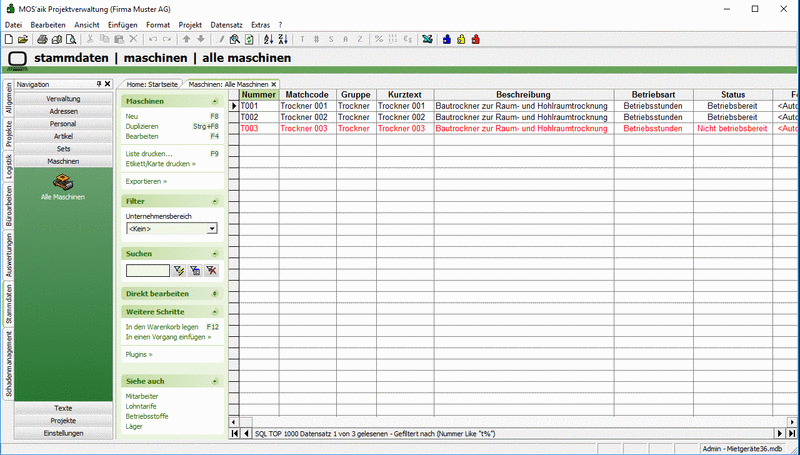Click the yellow lock toolbar icon
The image size is (800, 455).
461,39
